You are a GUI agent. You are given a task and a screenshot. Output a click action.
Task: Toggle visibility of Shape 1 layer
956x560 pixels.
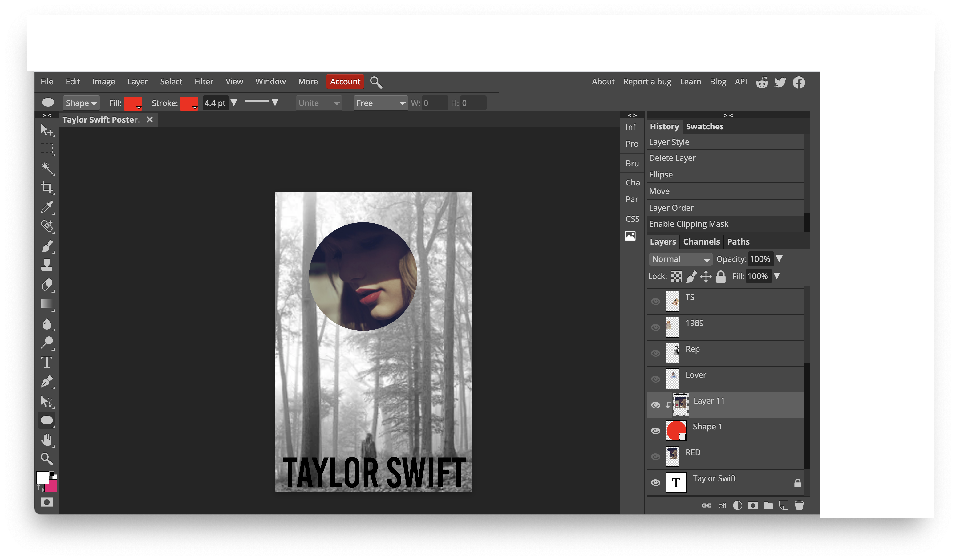655,430
